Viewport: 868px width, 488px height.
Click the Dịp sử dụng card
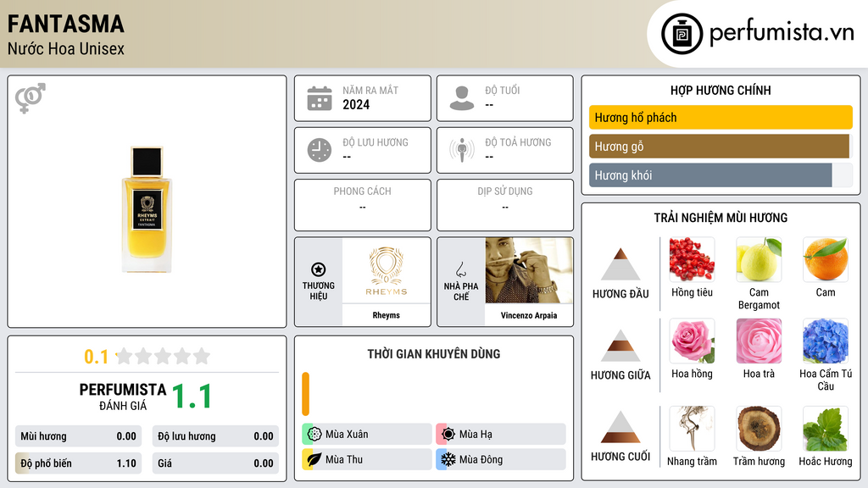[x=505, y=205]
